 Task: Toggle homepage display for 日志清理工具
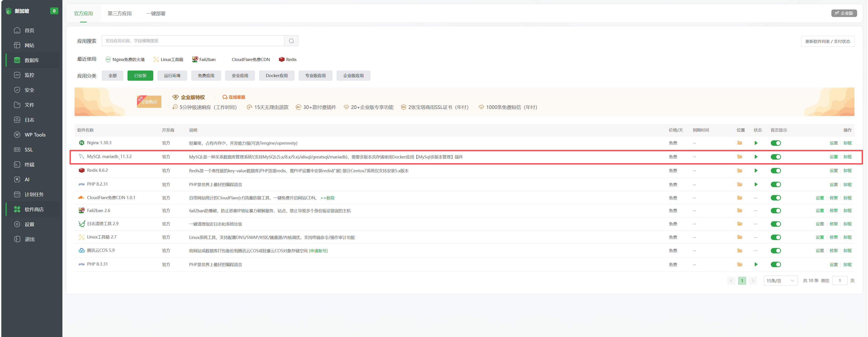tap(776, 224)
